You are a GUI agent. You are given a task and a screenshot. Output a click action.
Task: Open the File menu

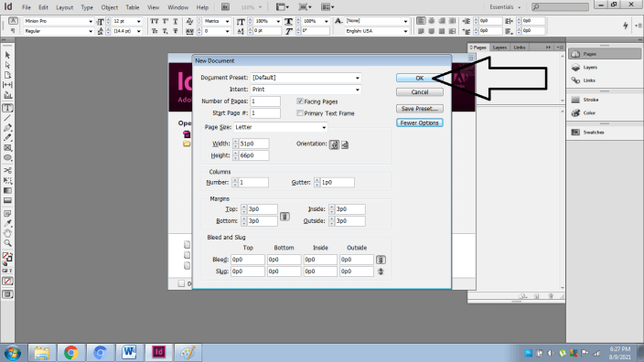click(x=27, y=7)
